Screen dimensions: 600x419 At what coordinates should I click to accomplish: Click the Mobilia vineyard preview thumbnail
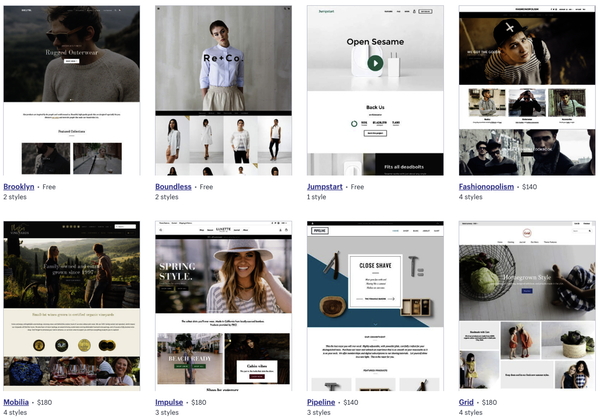tap(71, 306)
